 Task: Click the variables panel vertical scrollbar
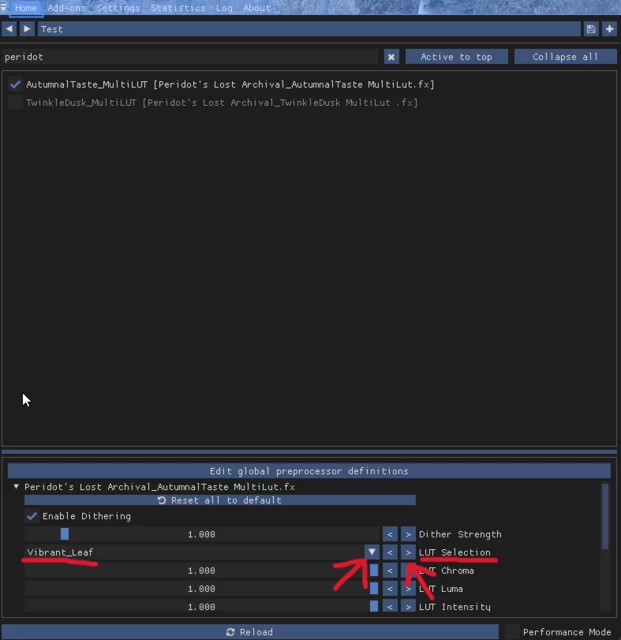tap(605, 517)
